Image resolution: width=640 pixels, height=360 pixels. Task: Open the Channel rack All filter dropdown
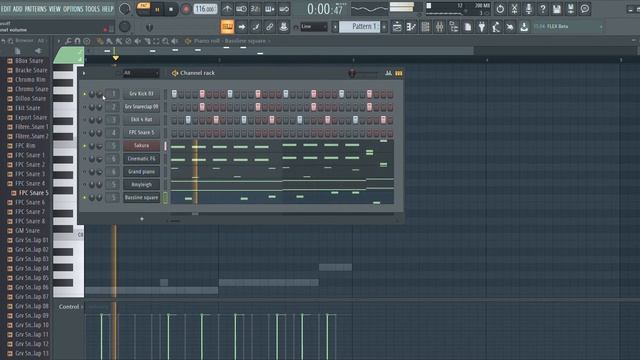[x=140, y=73]
